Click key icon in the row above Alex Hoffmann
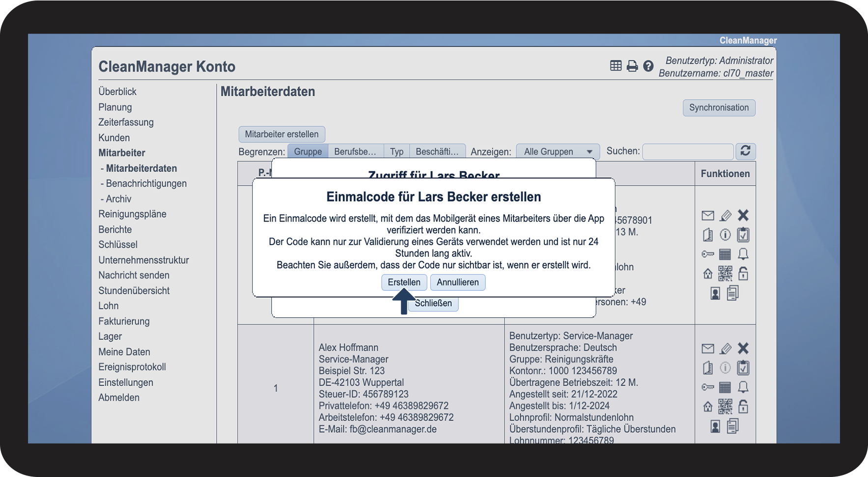Screen dimensions: 868x477 pyautogui.click(x=708, y=254)
